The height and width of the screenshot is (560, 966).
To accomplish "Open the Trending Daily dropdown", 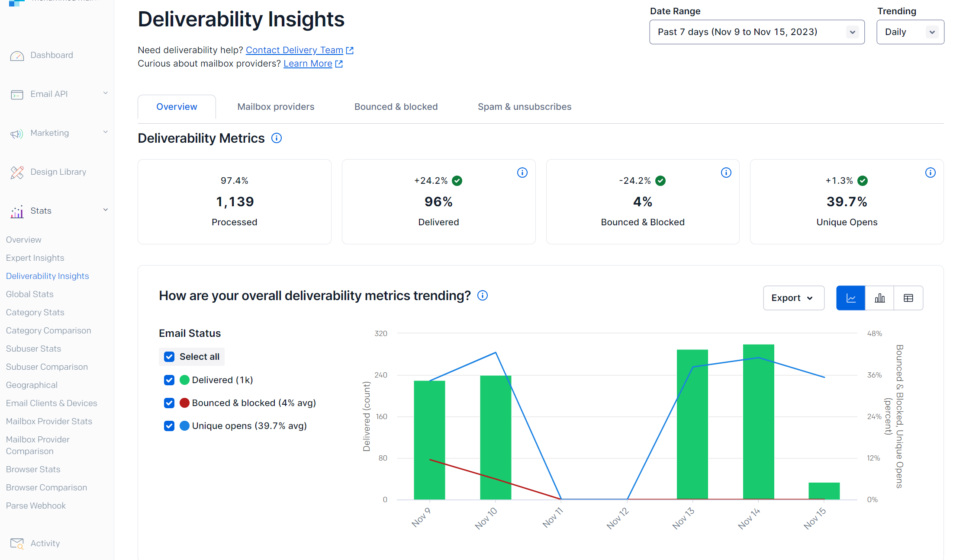I will 910,32.
